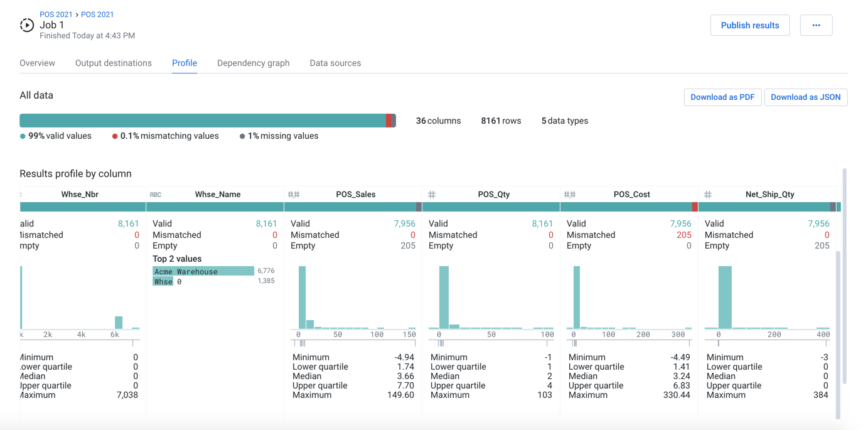
Task: Toggle the mismatching values legend indicator
Action: click(114, 136)
